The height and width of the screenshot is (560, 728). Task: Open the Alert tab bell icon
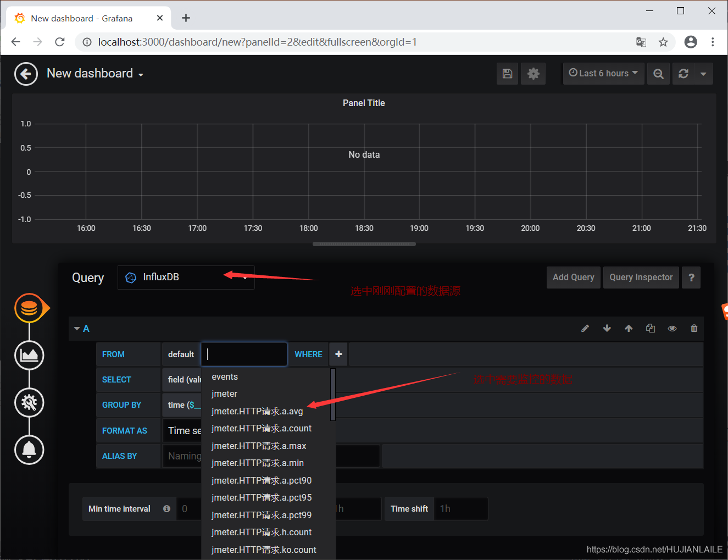(29, 450)
